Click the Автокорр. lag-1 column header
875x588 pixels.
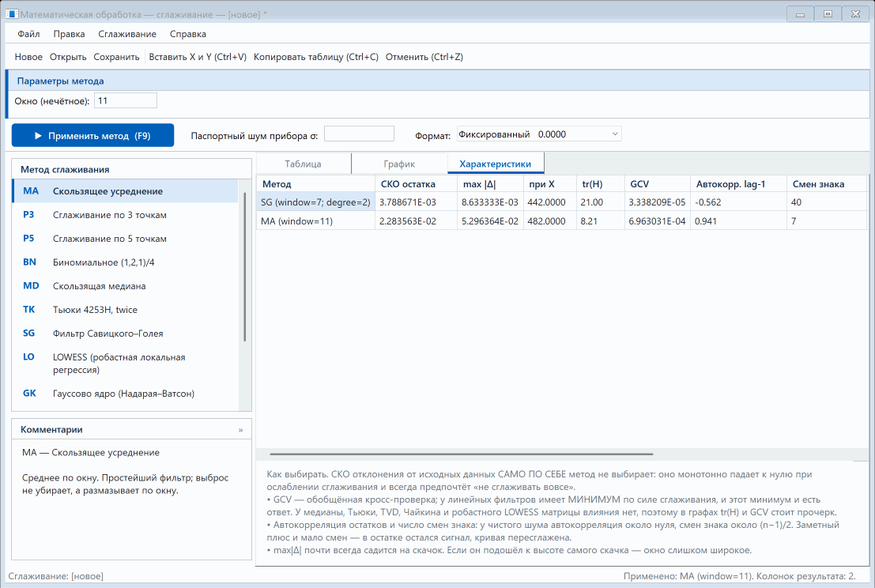[x=738, y=184]
